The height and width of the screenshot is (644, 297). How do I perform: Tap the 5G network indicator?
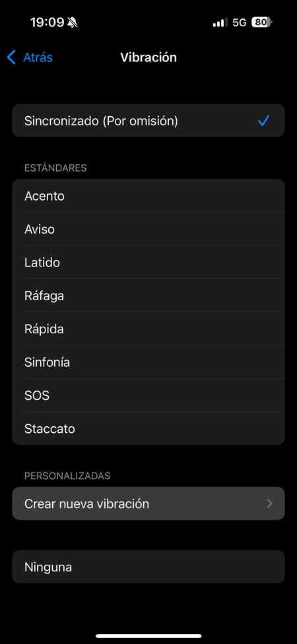[x=240, y=22]
